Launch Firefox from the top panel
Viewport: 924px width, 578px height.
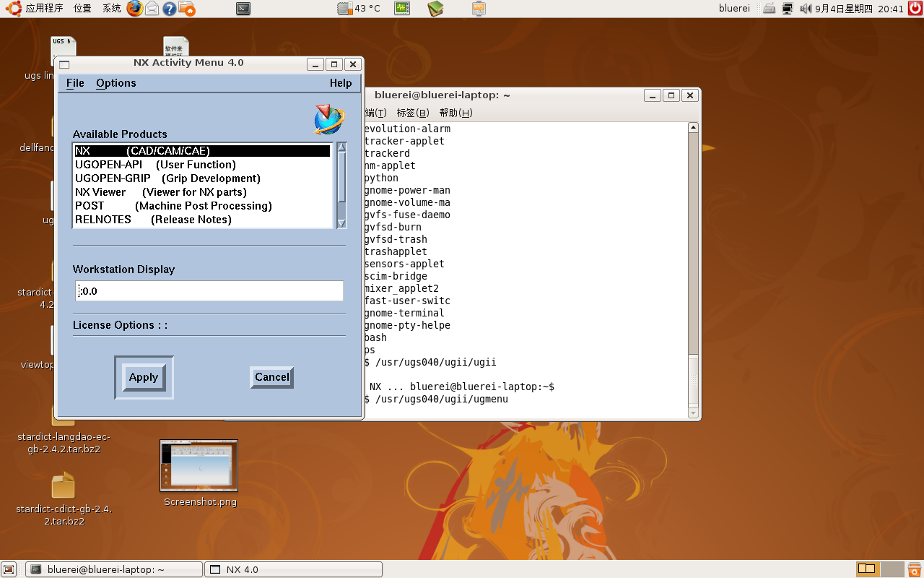point(134,9)
